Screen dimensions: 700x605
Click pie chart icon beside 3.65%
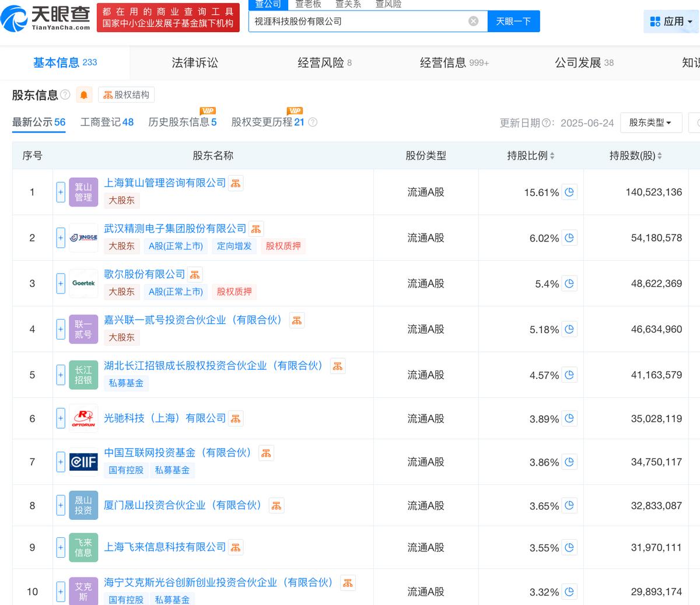tap(570, 505)
